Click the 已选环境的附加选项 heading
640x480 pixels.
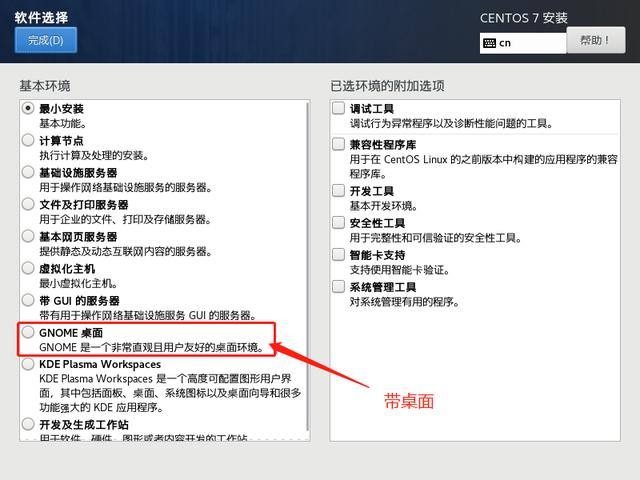coord(387,86)
